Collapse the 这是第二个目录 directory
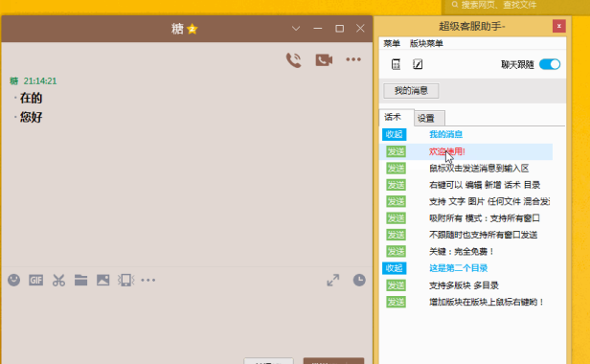Image resolution: width=590 pixels, height=364 pixels. pos(394,268)
